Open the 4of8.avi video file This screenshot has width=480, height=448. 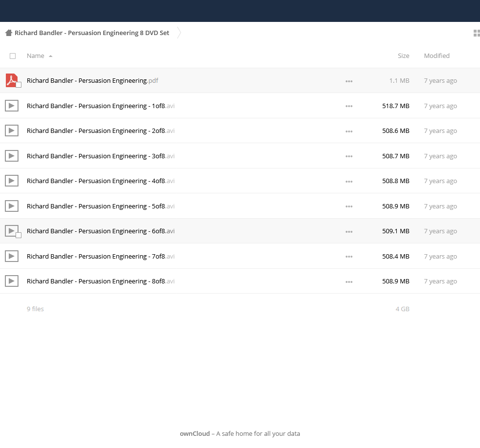coord(101,181)
